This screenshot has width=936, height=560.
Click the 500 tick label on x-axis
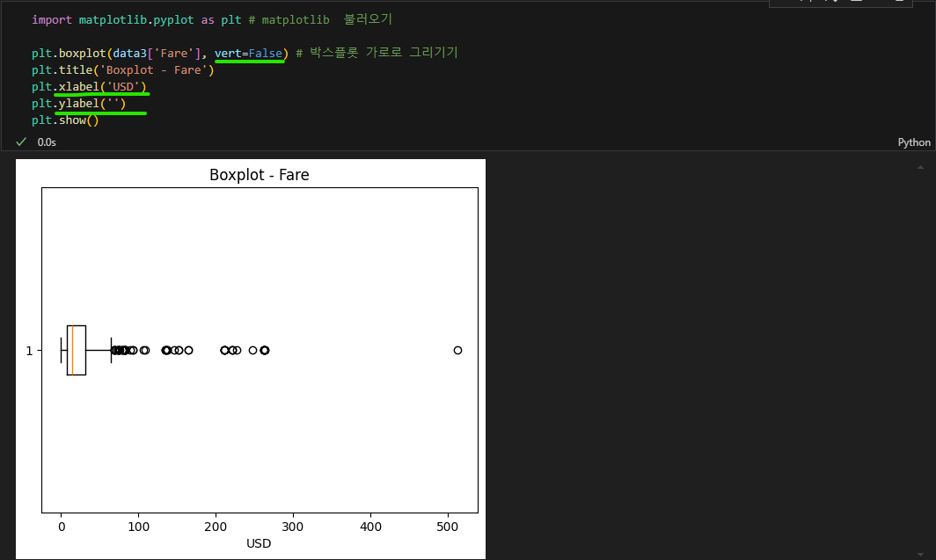click(448, 527)
